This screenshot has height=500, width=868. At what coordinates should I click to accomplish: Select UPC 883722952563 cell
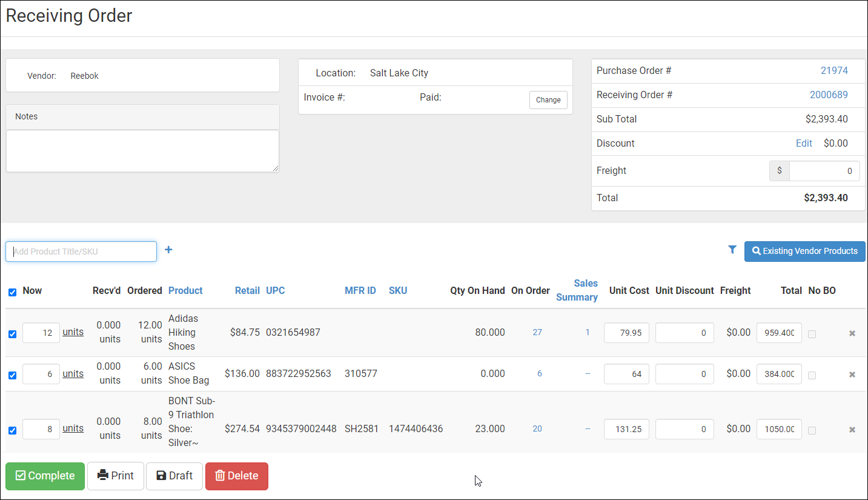[299, 373]
